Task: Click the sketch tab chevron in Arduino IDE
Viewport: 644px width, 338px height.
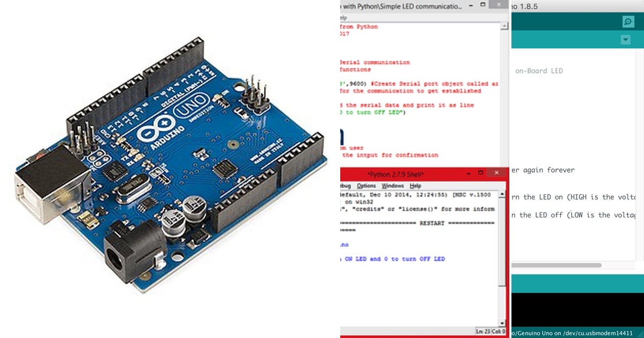Action: point(626,39)
